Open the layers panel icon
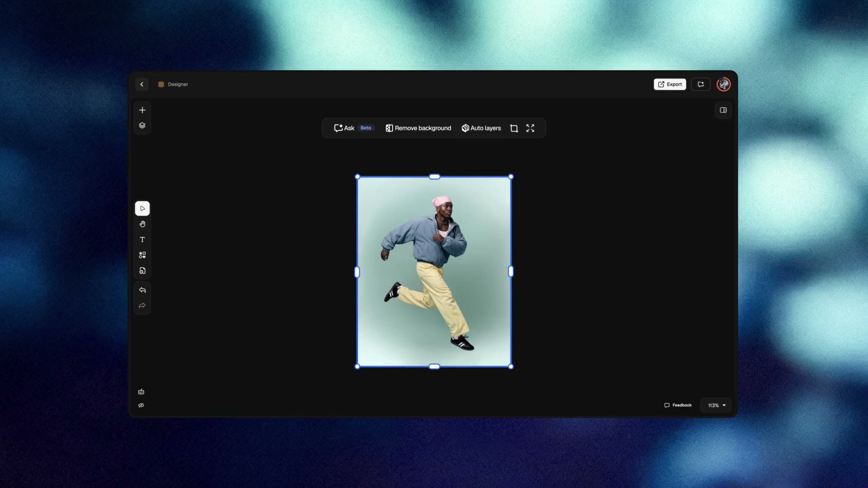The height and width of the screenshot is (488, 868). tap(142, 126)
